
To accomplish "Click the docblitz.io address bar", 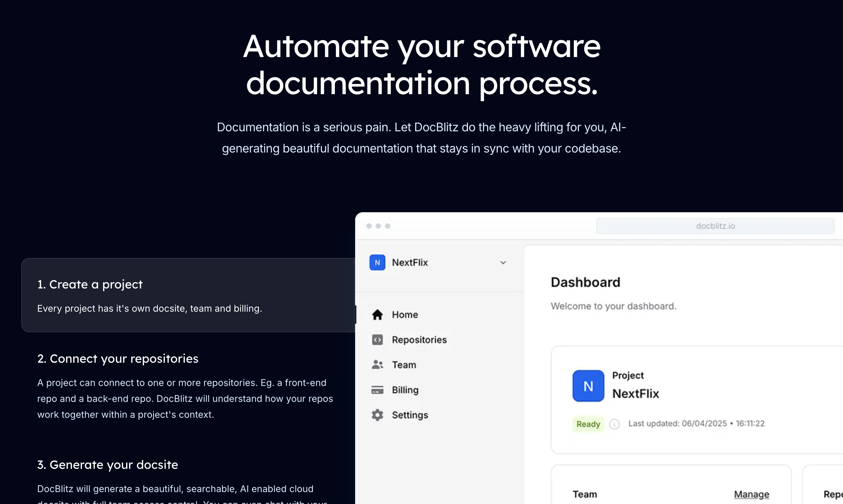I will pos(715,226).
